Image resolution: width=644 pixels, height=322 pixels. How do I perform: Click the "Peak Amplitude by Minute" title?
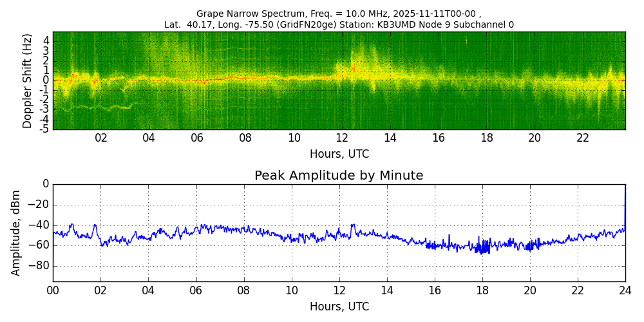339,176
